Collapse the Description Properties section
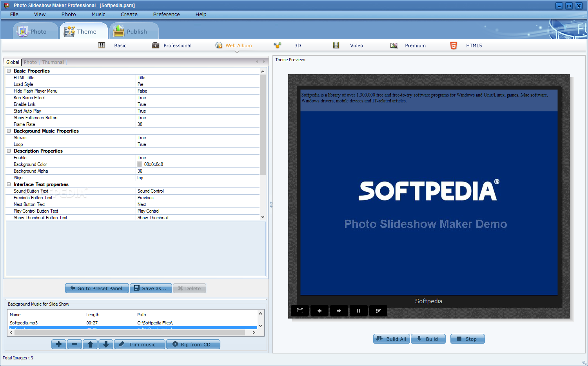588x366 pixels. tap(9, 151)
